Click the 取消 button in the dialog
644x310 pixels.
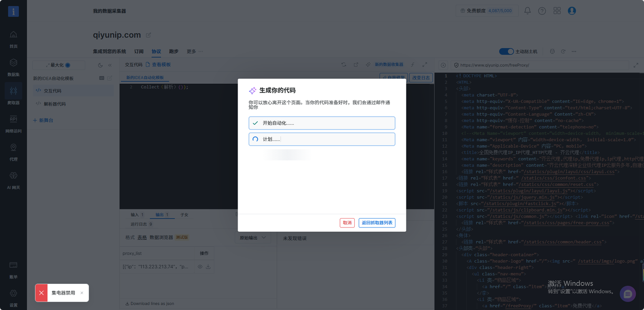[x=347, y=223]
